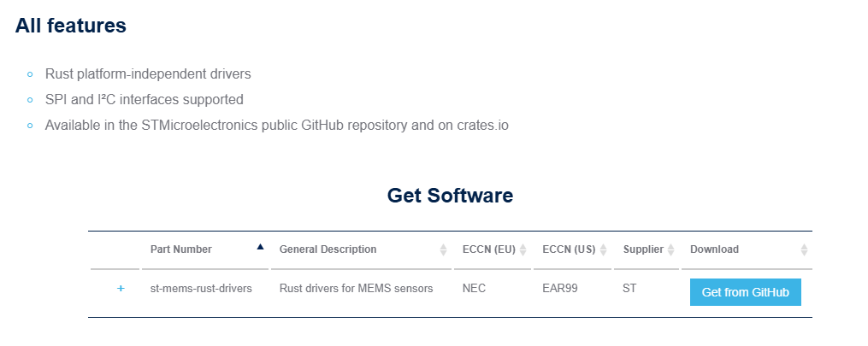868x346 pixels.
Task: Click the General Description header label
Action: tap(328, 249)
